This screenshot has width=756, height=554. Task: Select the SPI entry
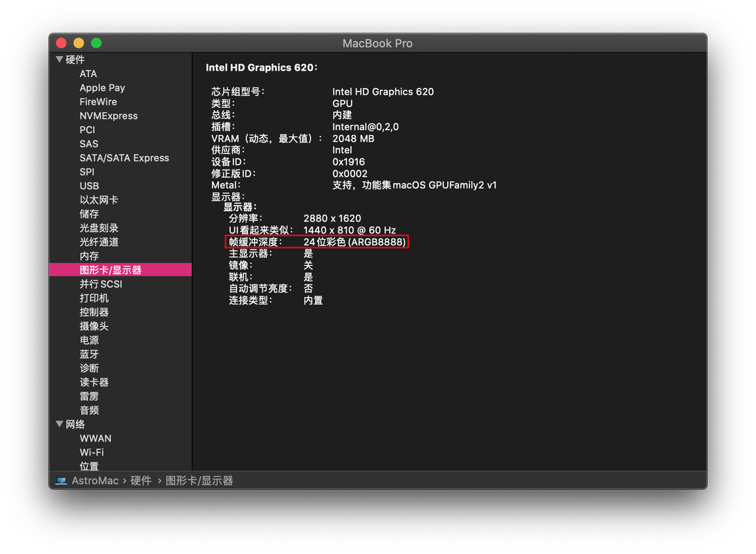pyautogui.click(x=87, y=172)
